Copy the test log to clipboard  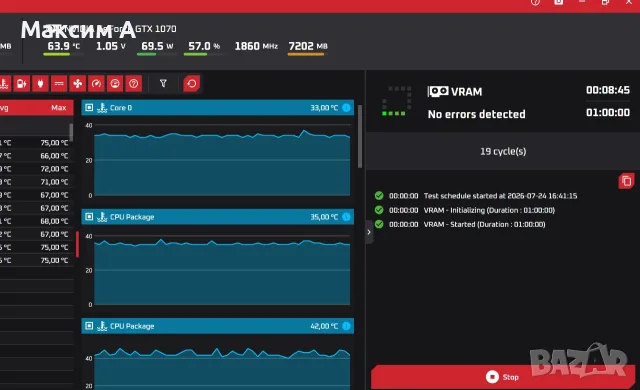[x=627, y=181]
